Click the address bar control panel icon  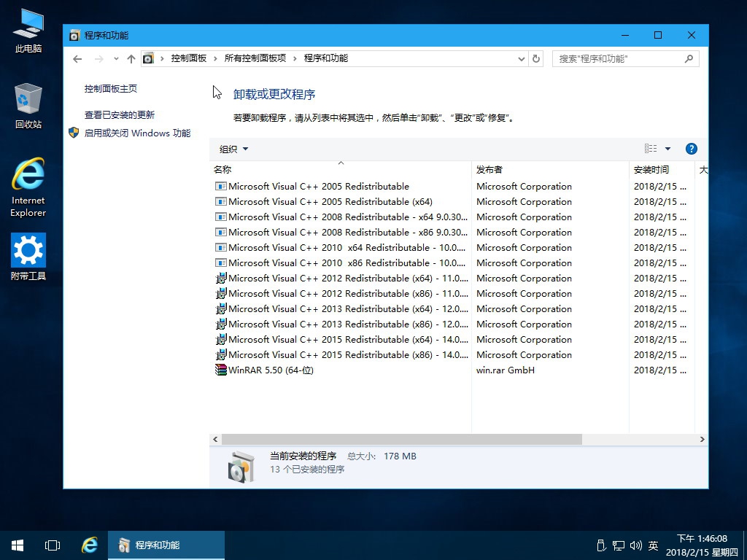click(148, 58)
